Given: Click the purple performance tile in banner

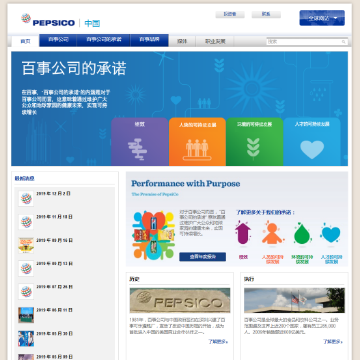Looking at the screenshot, I should tap(140, 142).
